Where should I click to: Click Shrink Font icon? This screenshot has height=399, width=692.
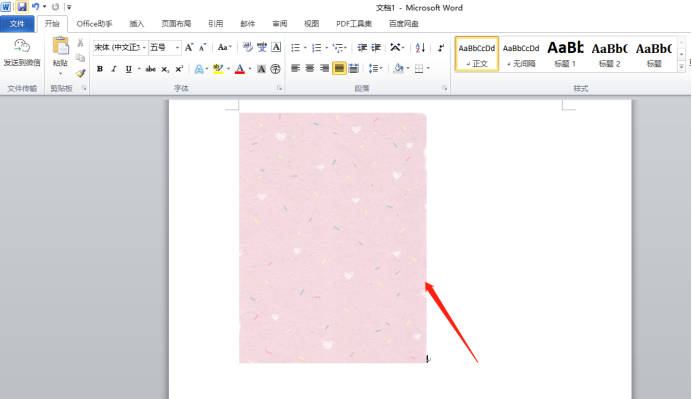pos(203,47)
